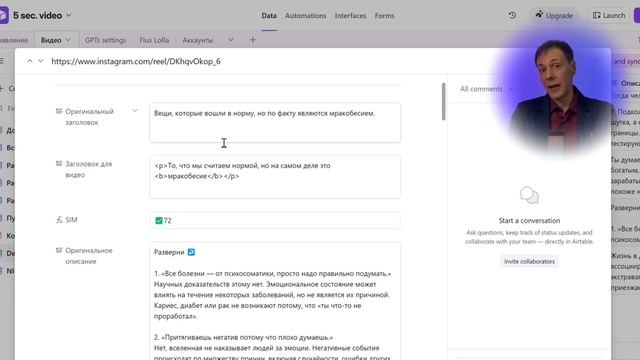
Task: Click the Оригинальный заголовок field type icon
Action: pyautogui.click(x=59, y=111)
